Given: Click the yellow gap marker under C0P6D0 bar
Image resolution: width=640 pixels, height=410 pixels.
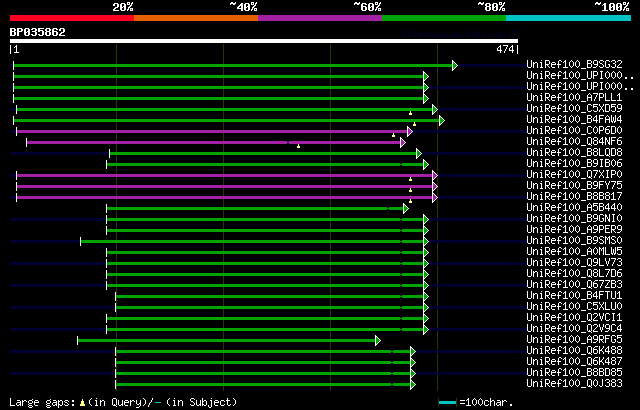Looking at the screenshot, I should coord(393,135).
